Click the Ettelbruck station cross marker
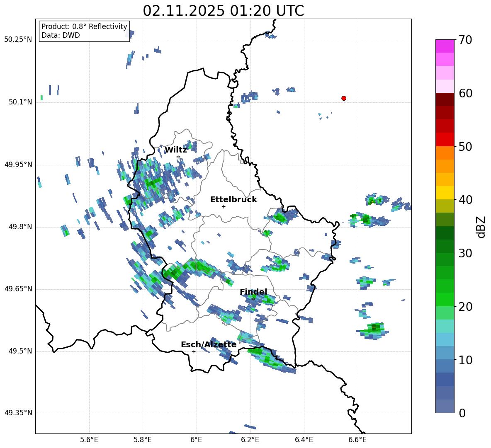Viewport: 491px width, 448px height. [x=224, y=206]
